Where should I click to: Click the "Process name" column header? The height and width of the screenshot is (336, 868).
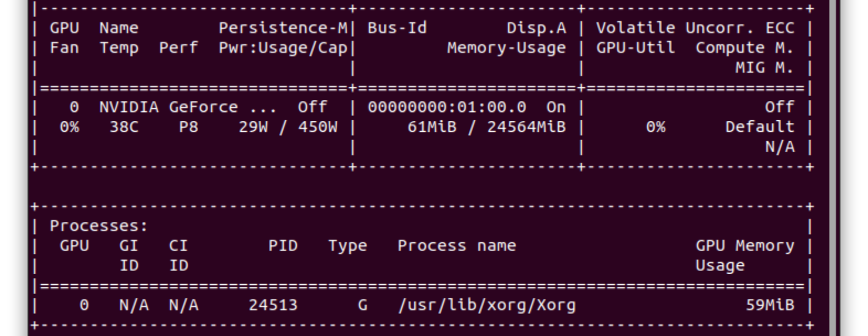point(457,246)
